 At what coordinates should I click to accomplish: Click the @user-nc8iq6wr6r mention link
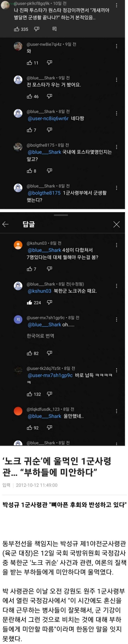pyautogui.click(x=48, y=119)
